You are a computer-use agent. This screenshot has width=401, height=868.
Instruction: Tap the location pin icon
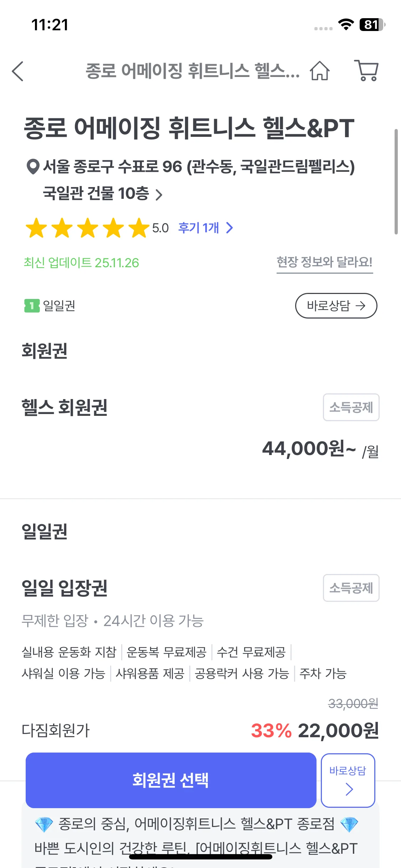pyautogui.click(x=33, y=166)
